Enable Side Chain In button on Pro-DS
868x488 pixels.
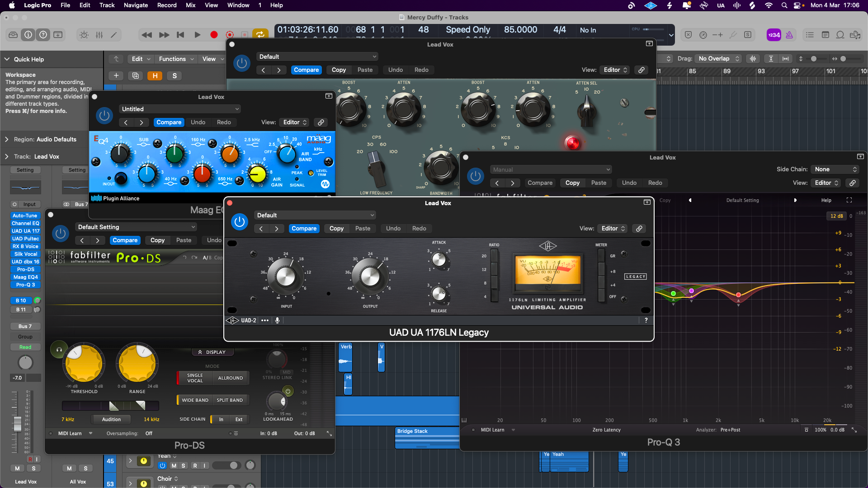point(221,419)
